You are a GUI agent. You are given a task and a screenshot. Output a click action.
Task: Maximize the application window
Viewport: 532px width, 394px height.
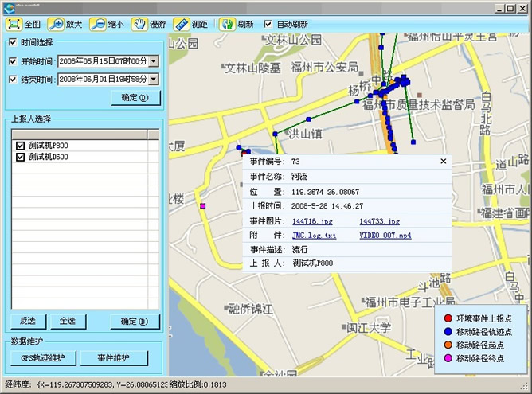pyautogui.click(x=510, y=9)
